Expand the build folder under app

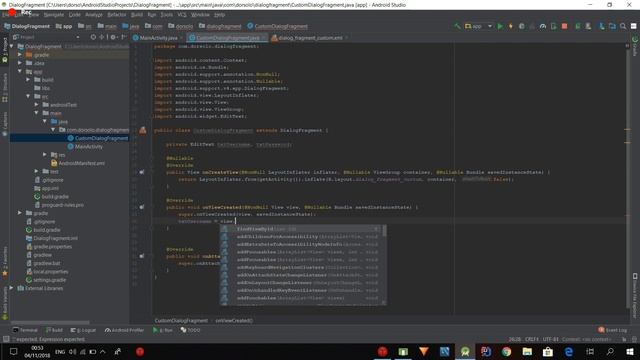coord(28,80)
